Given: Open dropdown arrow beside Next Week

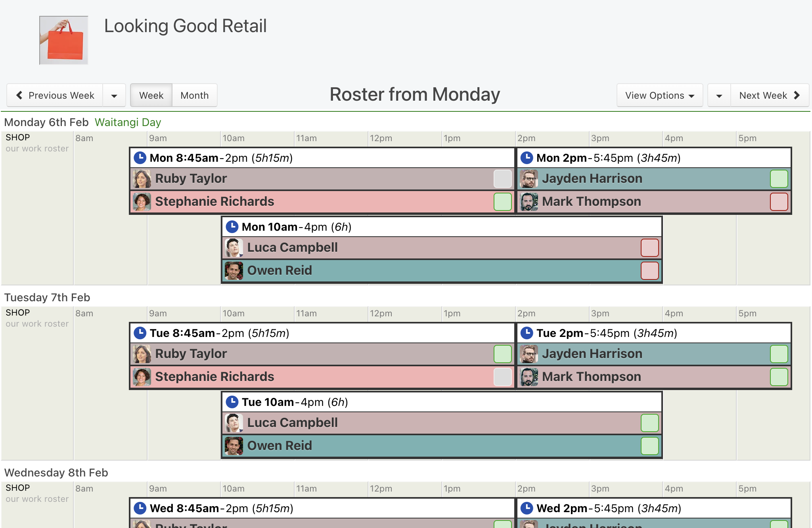Looking at the screenshot, I should pyautogui.click(x=719, y=95).
